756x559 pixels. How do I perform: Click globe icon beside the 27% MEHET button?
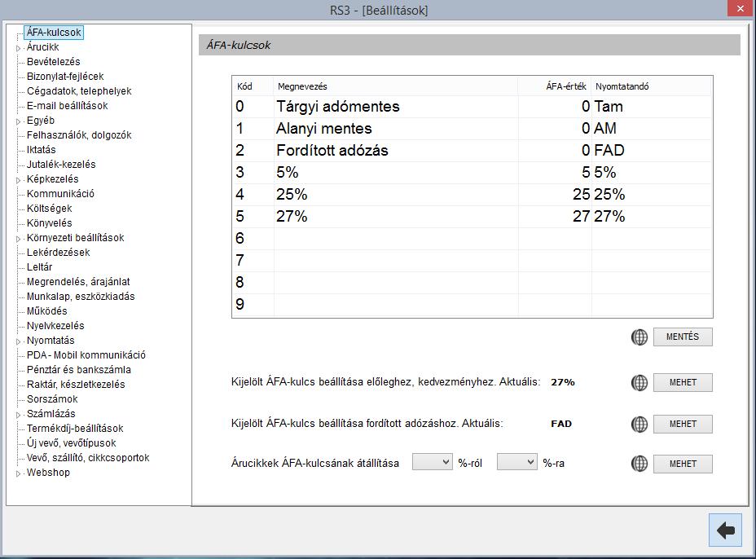pyautogui.click(x=640, y=382)
